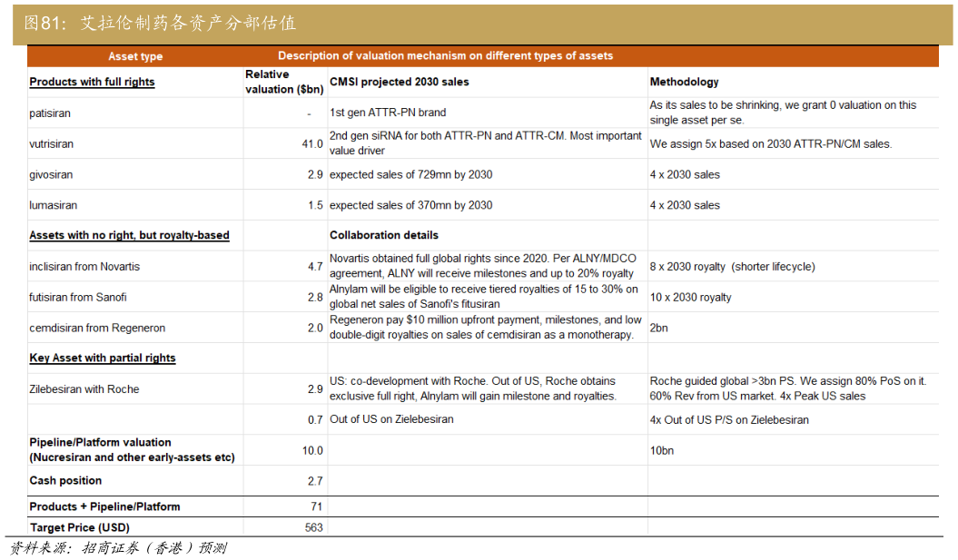Viewport: 958px width, 560px height.
Task: Click the 'Collaboration details' header
Action: coord(384,235)
